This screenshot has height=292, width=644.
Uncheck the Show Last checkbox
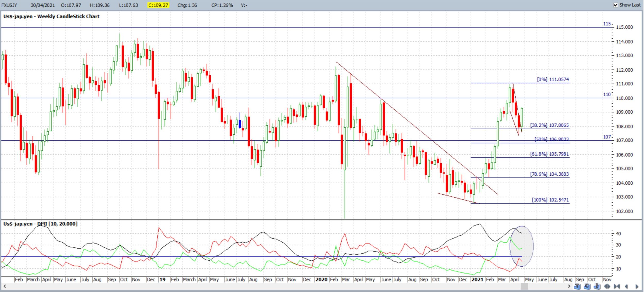coord(616,5)
